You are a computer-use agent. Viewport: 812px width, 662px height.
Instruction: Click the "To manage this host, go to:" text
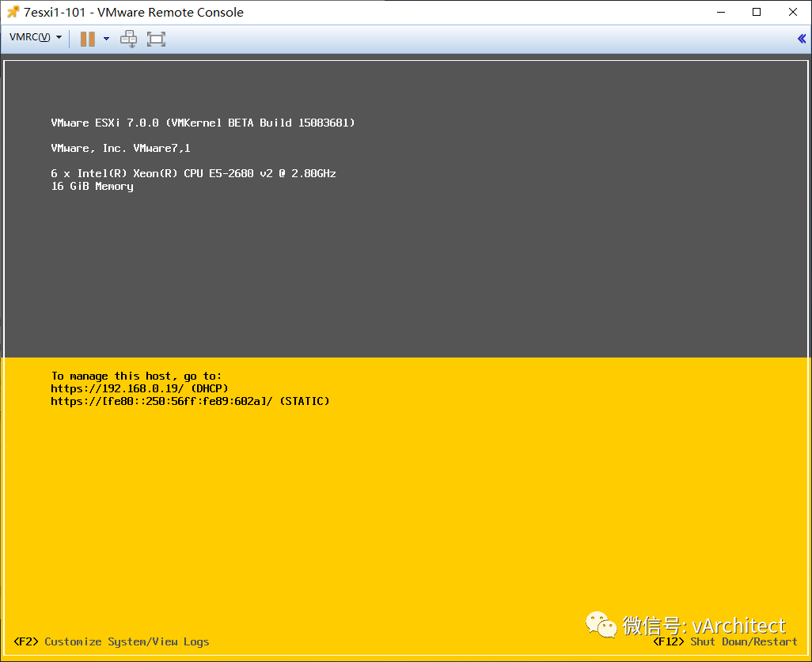coord(136,376)
